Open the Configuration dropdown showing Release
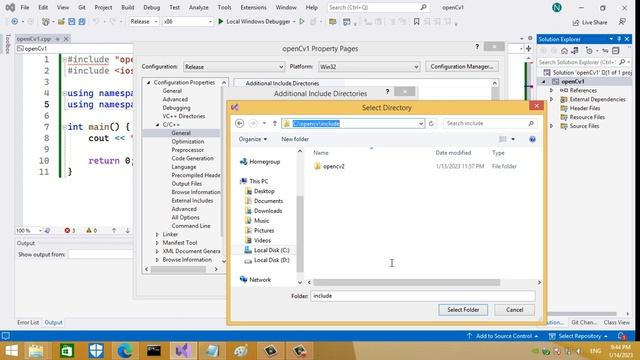The image size is (640, 360). tap(234, 67)
